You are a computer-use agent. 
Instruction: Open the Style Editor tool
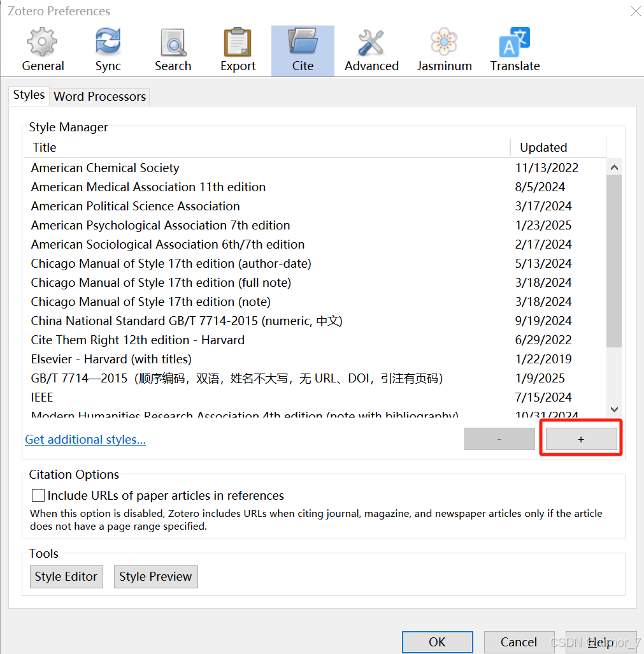click(66, 576)
